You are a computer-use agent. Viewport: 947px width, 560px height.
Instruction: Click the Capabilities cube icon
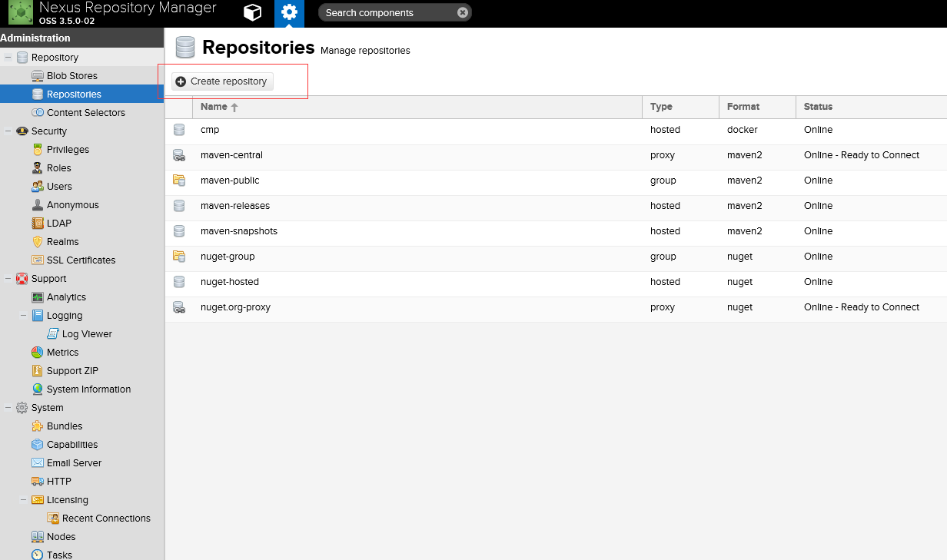[x=38, y=445]
